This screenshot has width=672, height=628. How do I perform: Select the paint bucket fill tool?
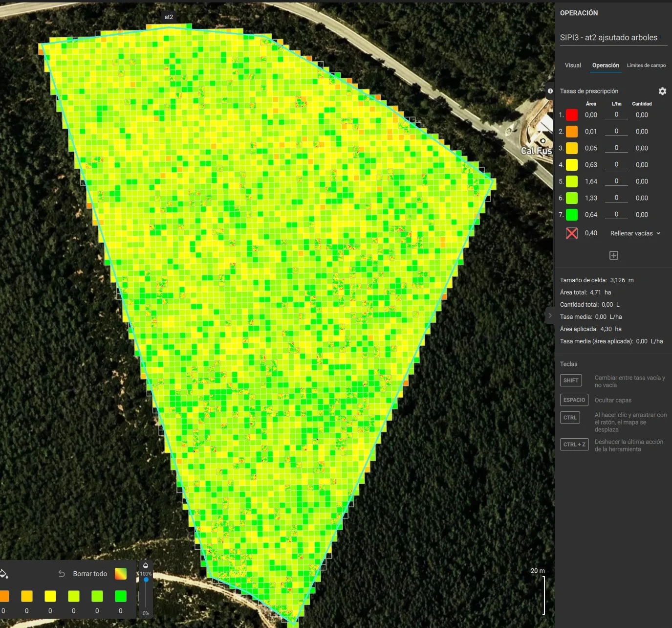pyautogui.click(x=4, y=574)
